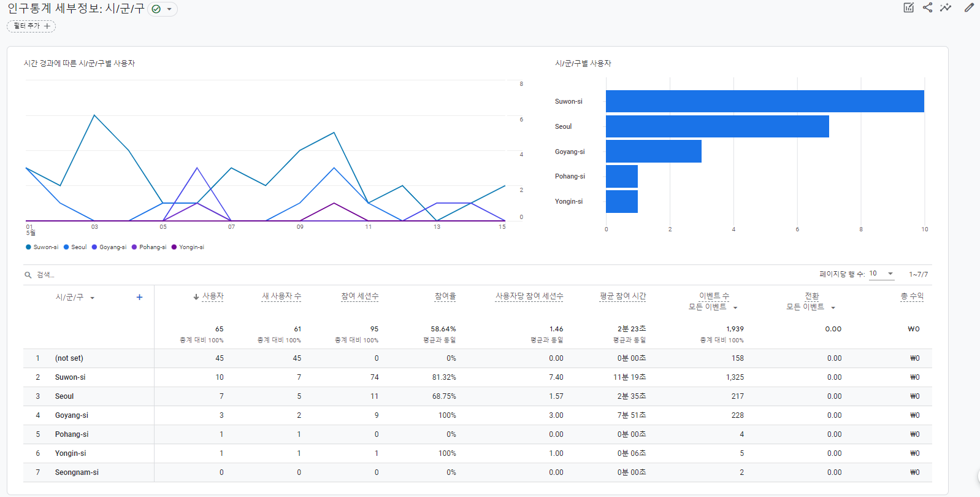Select Goyang-si in the table

(x=72, y=415)
